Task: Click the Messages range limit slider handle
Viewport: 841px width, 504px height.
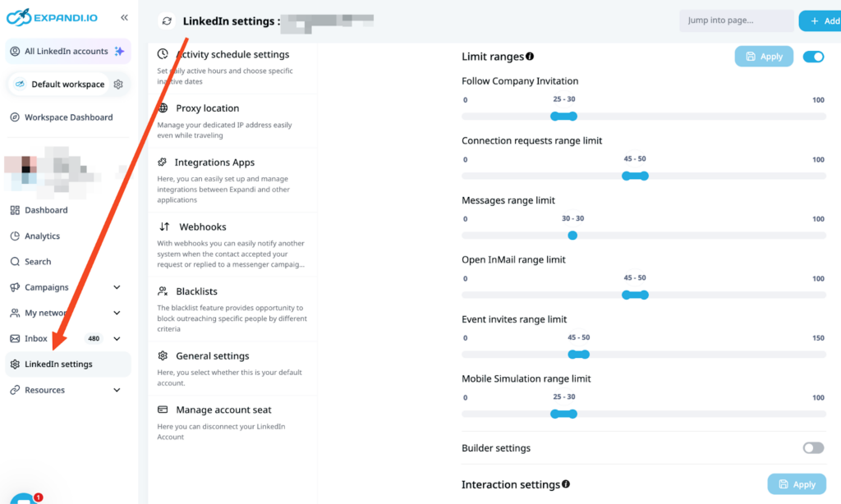Action: coord(572,236)
